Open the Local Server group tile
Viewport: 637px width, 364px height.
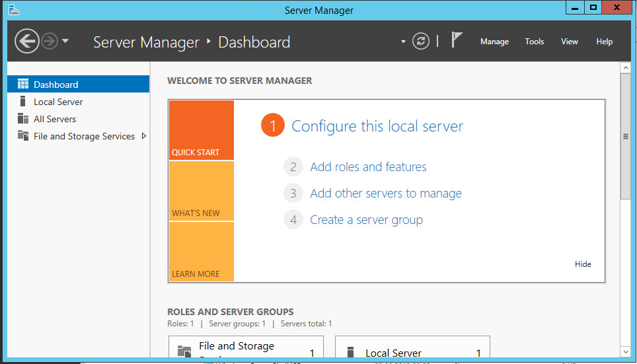412,347
